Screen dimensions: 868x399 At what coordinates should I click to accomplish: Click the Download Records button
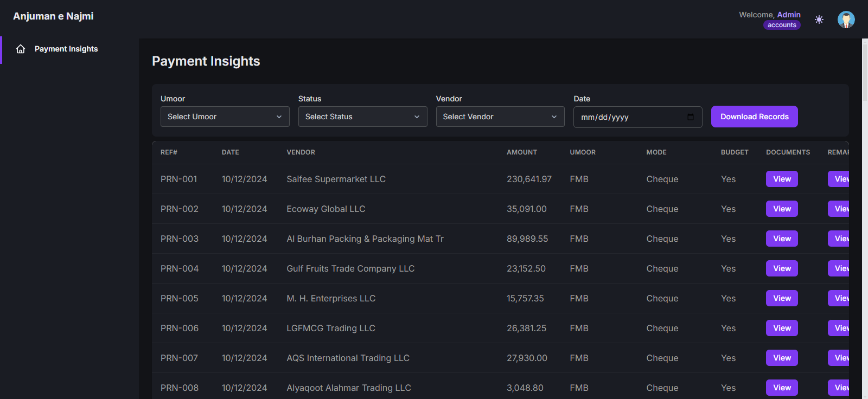pyautogui.click(x=754, y=117)
